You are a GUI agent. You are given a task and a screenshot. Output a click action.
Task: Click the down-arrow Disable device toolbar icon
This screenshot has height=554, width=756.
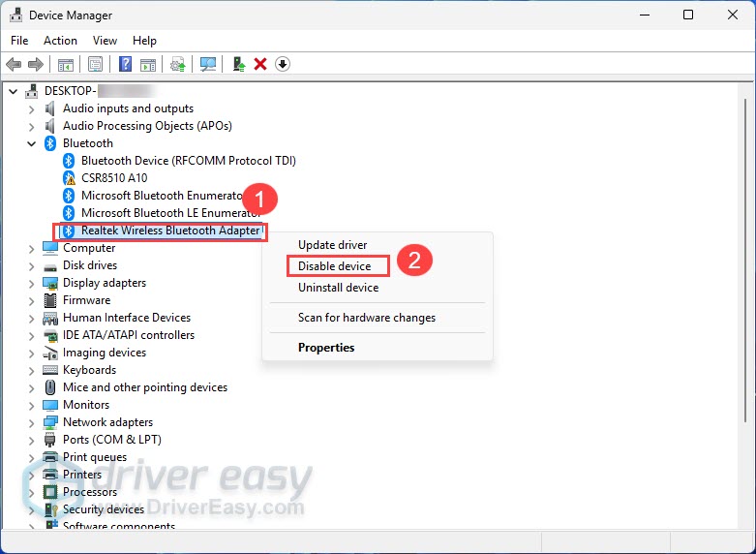283,64
